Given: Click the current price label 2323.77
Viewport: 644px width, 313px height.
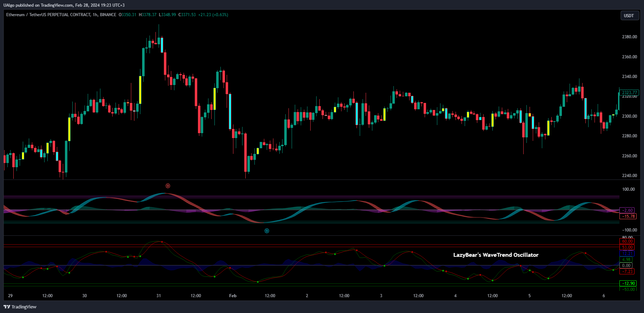Looking at the screenshot, I should 629,93.
